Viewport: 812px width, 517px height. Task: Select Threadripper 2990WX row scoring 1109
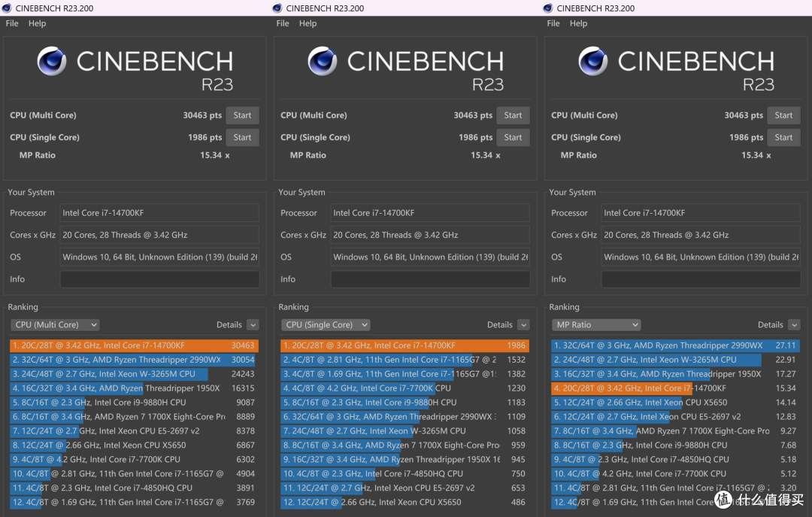click(x=405, y=416)
